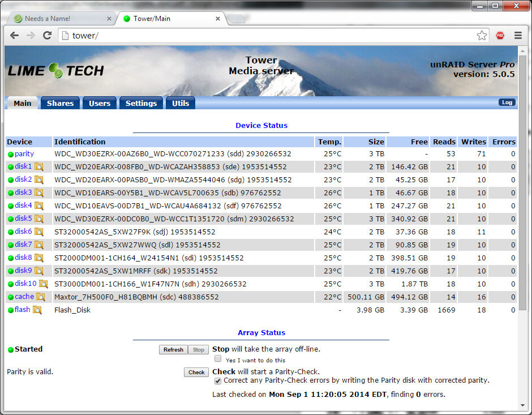Viewport: 532px width, 415px height.
Task: Open the Shares tab
Action: tap(60, 103)
